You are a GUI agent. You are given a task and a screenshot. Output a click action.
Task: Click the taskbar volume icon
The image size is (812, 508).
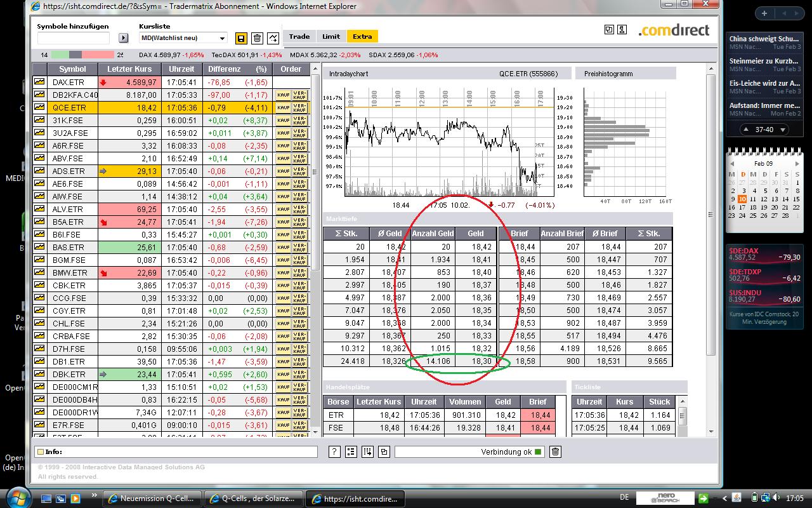pos(777,498)
